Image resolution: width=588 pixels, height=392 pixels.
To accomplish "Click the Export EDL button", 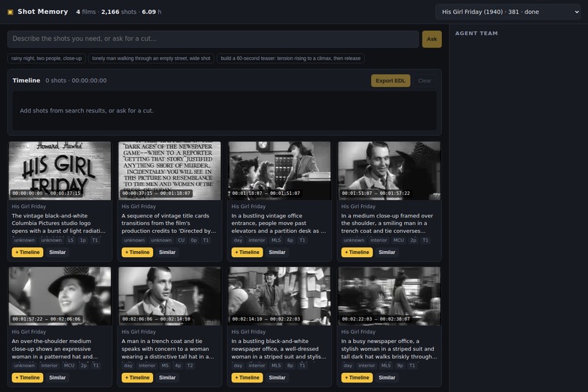I will tap(390, 80).
